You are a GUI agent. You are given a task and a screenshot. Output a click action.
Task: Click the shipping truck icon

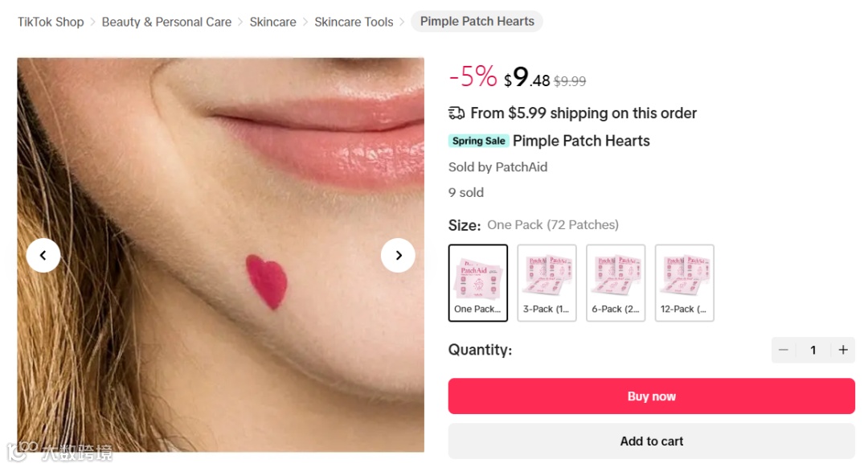(457, 113)
